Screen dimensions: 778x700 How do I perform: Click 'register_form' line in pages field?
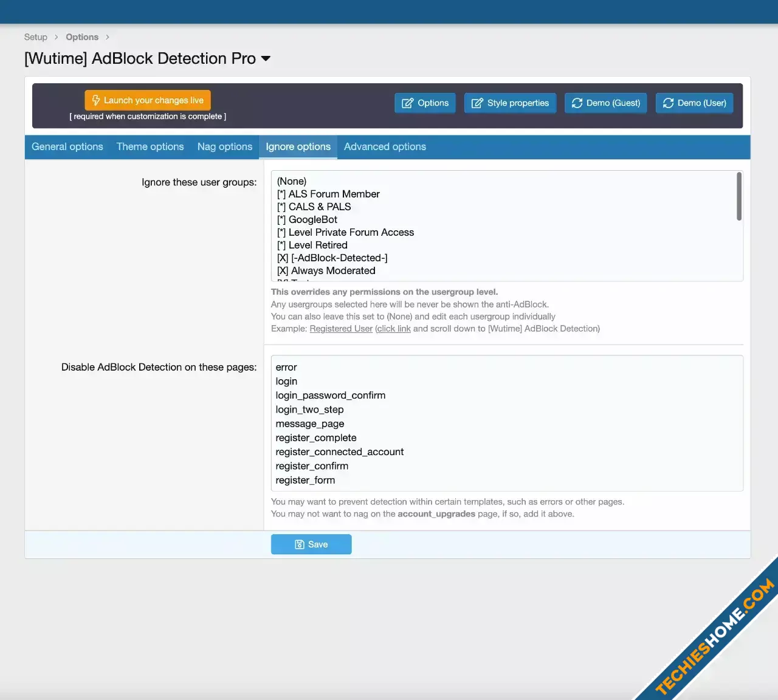tap(305, 480)
